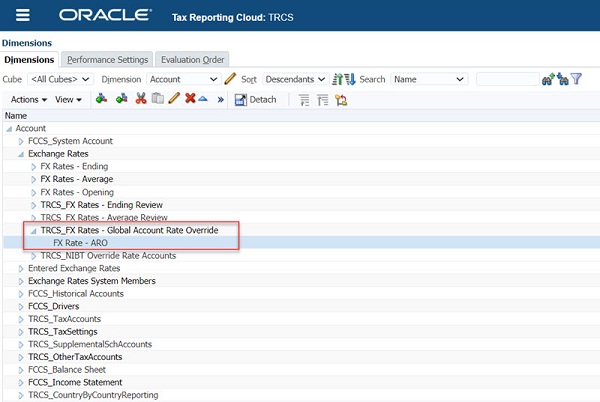600x402 pixels.
Task: Expand Exchange Rates System Members node
Action: (21, 282)
